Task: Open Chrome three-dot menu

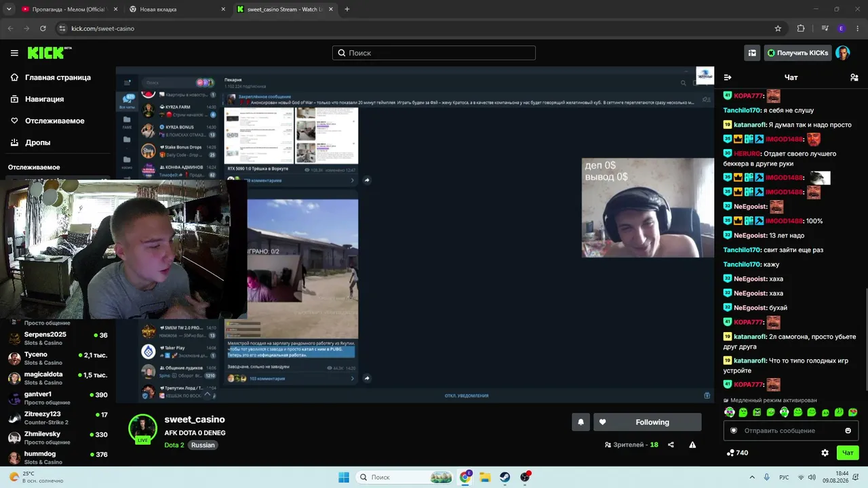Action: [x=858, y=28]
